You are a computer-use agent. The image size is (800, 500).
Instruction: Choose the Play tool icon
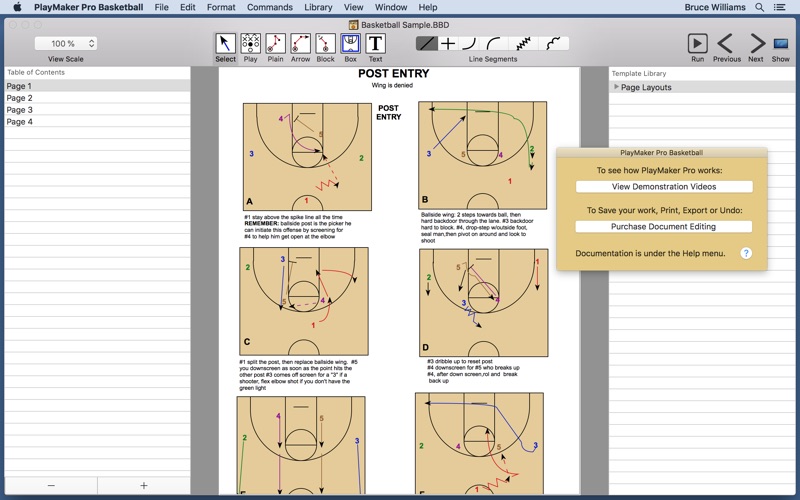(x=250, y=44)
